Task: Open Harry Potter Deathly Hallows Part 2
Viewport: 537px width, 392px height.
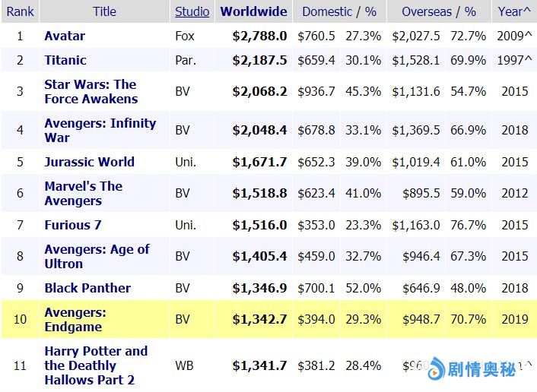Action: point(96,365)
